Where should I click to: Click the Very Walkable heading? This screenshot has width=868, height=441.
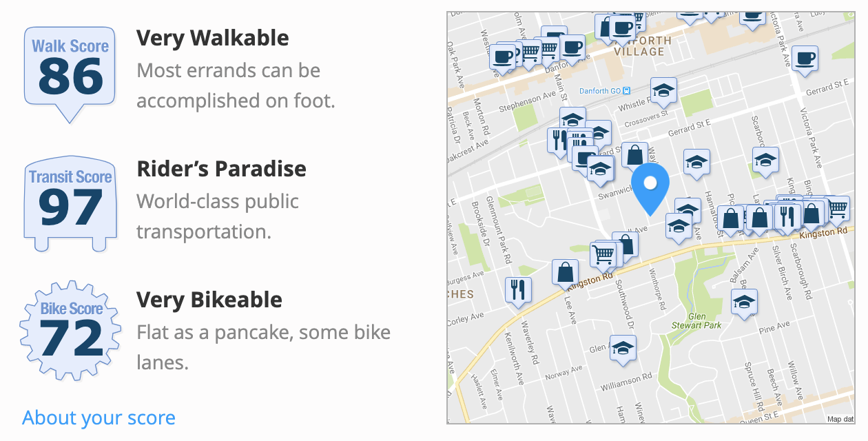click(x=213, y=38)
